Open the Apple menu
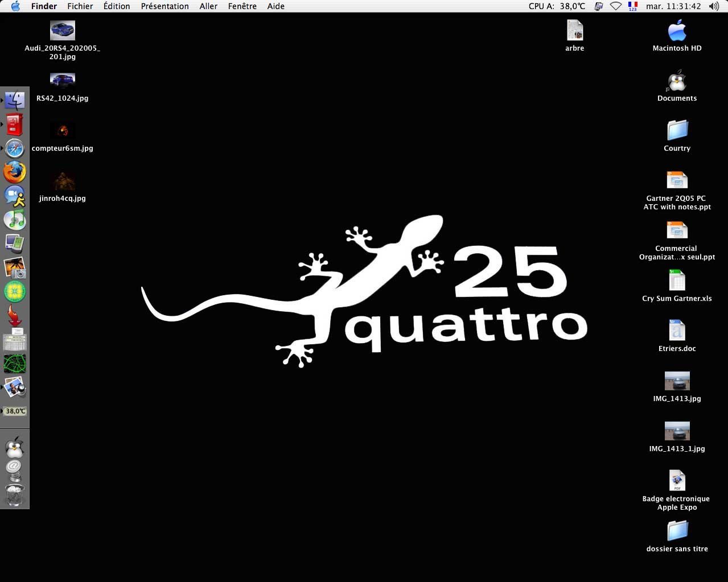The width and height of the screenshot is (728, 582). click(15, 6)
